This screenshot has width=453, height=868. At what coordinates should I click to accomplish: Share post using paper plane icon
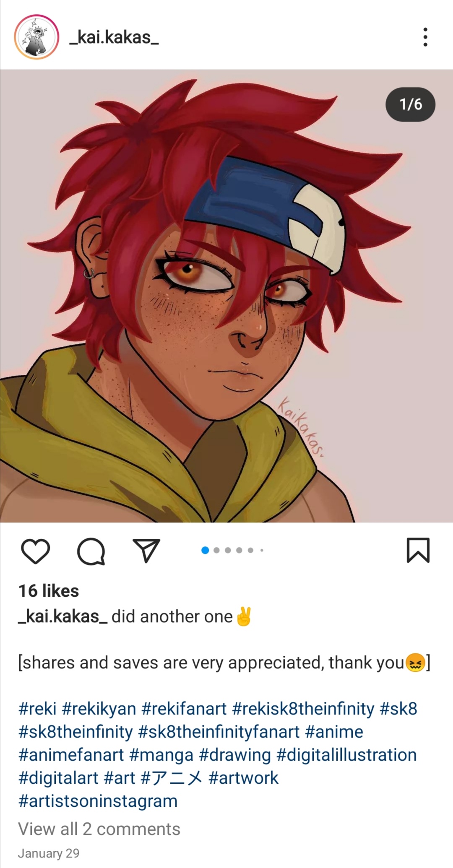(x=146, y=550)
